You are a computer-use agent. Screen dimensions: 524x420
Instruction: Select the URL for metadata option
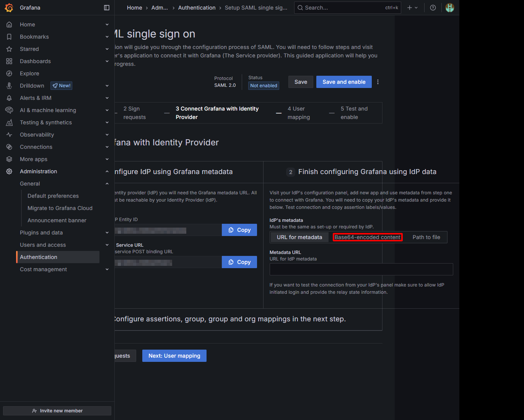(x=299, y=237)
